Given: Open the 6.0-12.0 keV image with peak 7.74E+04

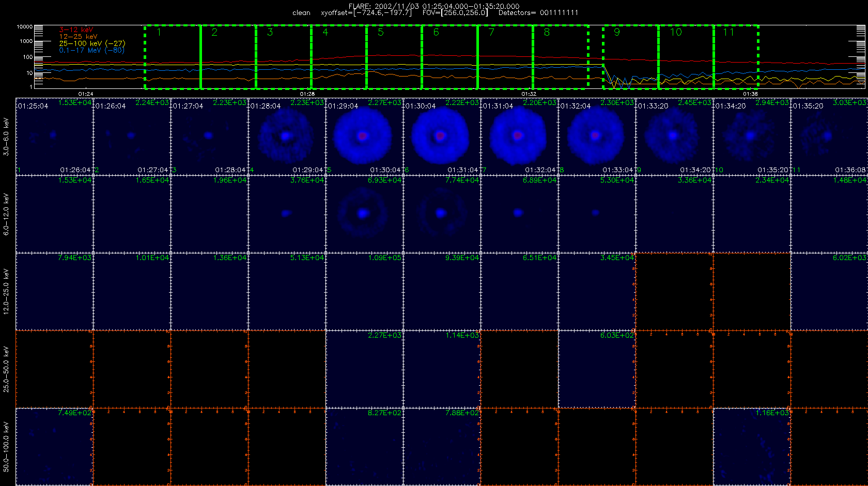Looking at the screenshot, I should point(442,214).
